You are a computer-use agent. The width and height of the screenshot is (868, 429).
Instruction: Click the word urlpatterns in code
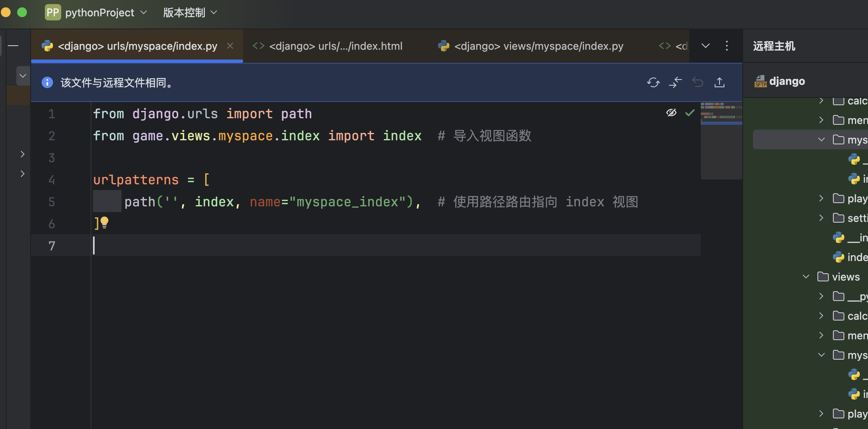click(136, 180)
